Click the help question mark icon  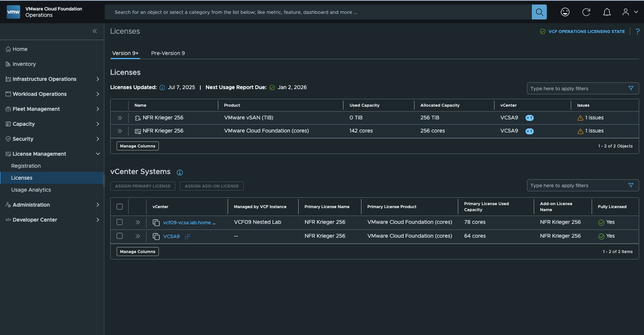[637, 31]
